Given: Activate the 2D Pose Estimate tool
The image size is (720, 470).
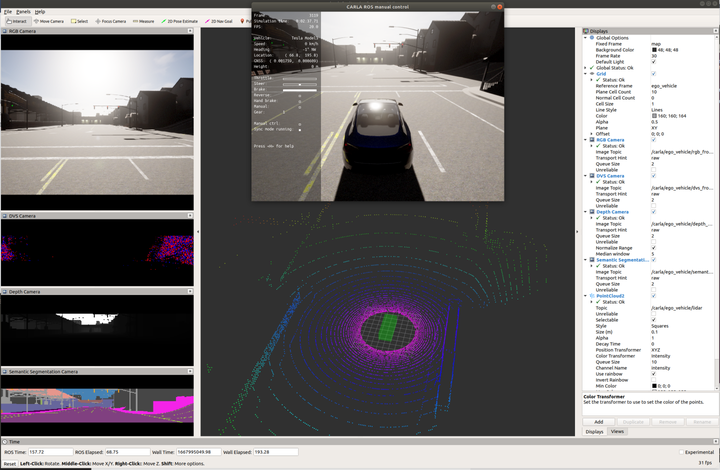Looking at the screenshot, I should [x=182, y=20].
